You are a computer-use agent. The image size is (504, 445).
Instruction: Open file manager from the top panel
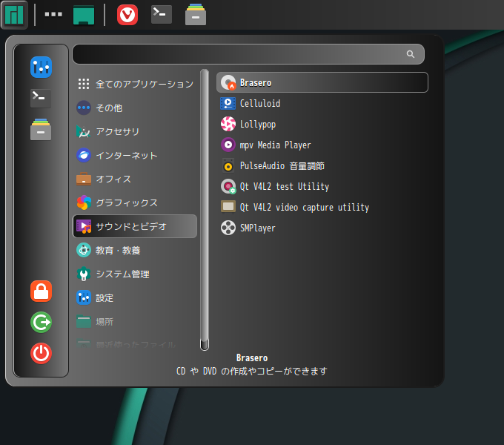pos(196,15)
